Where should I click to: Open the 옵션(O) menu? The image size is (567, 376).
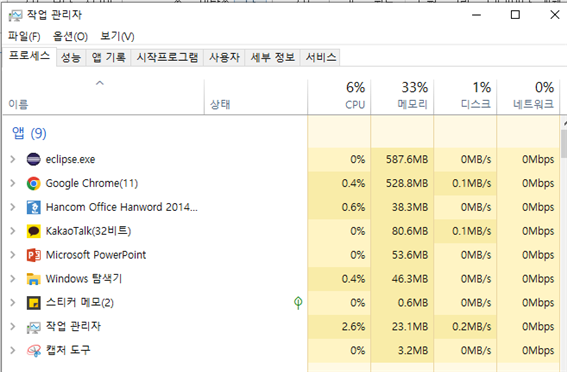click(x=70, y=36)
